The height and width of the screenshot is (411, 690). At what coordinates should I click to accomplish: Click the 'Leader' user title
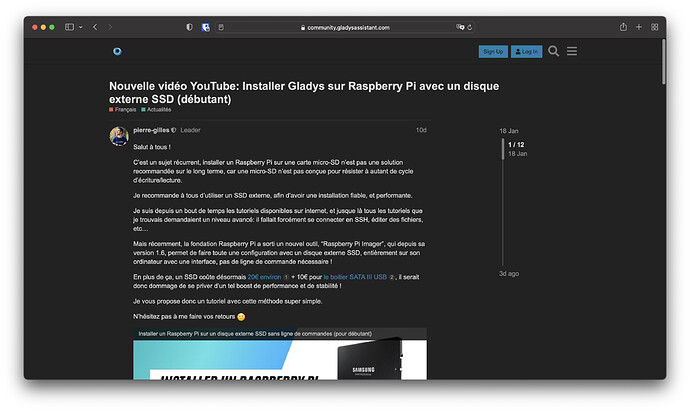(190, 130)
